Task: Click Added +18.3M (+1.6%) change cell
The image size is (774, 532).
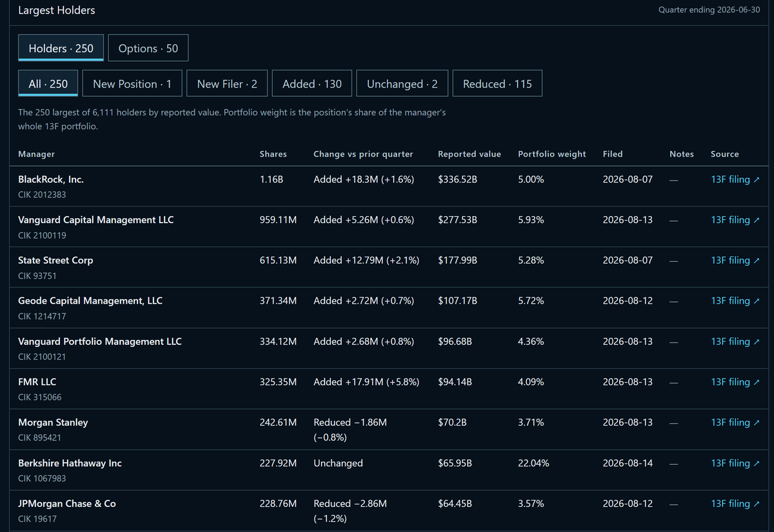Action: 364,179
